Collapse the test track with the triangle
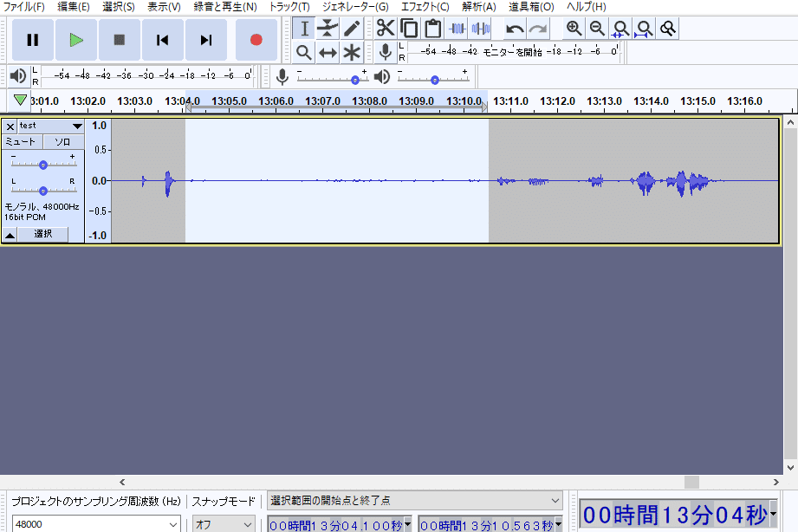The image size is (798, 532). click(10, 235)
